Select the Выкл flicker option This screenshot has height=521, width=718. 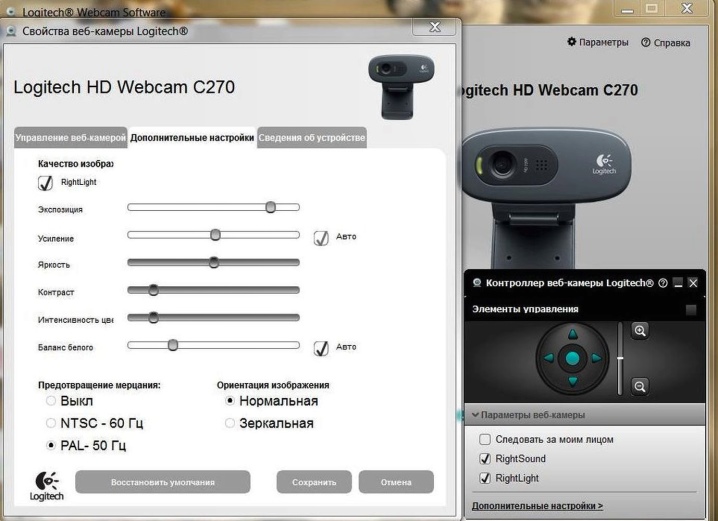coord(51,401)
